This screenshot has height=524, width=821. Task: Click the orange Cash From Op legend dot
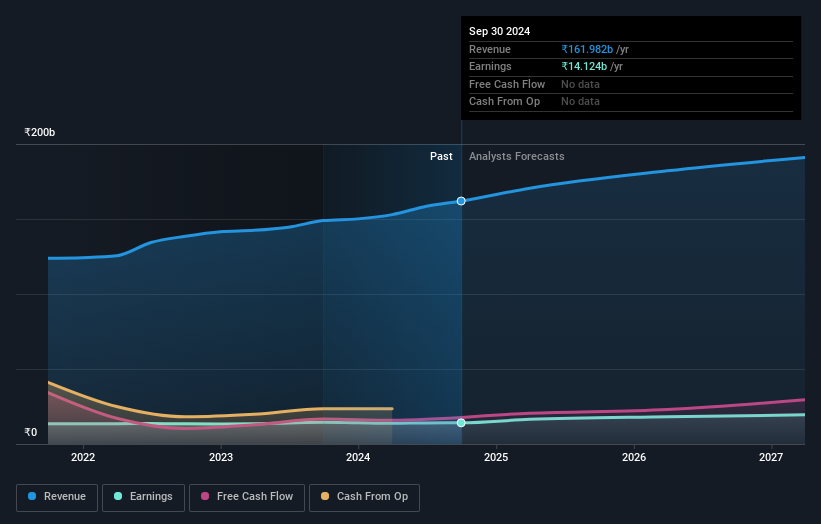325,496
